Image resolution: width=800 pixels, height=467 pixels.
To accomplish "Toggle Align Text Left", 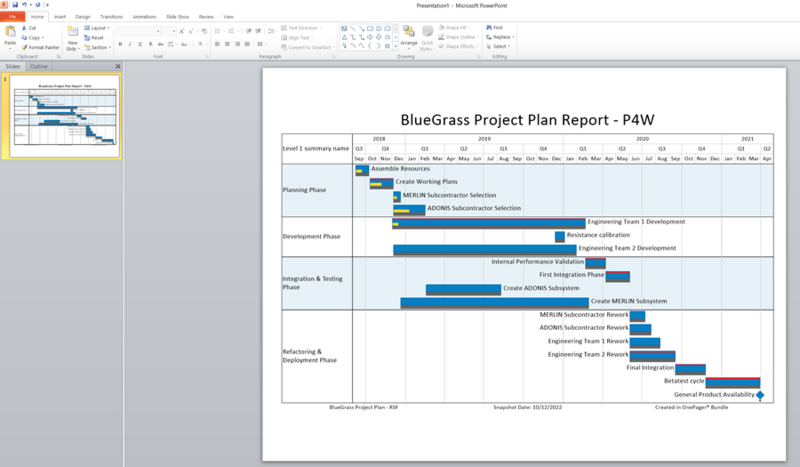I will 217,44.
